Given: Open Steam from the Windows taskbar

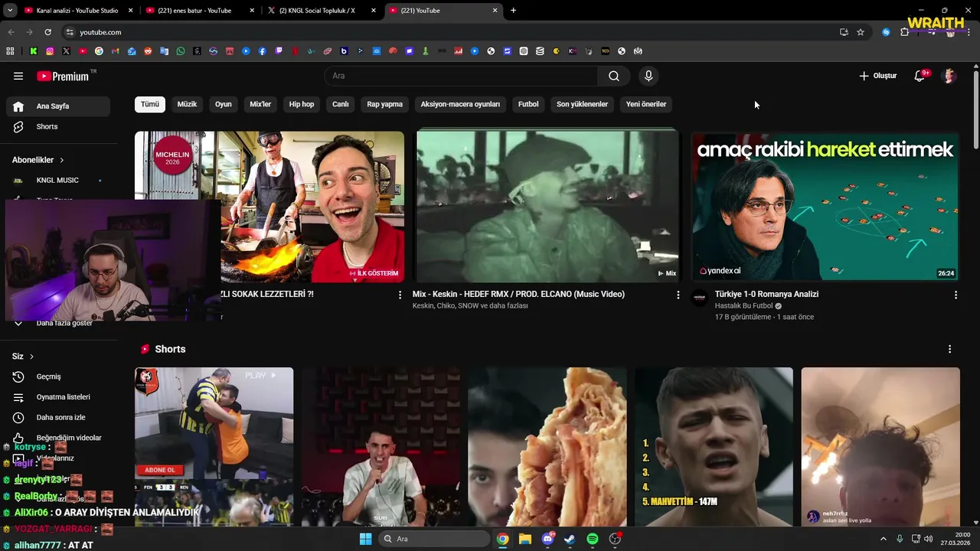Looking at the screenshot, I should [570, 539].
